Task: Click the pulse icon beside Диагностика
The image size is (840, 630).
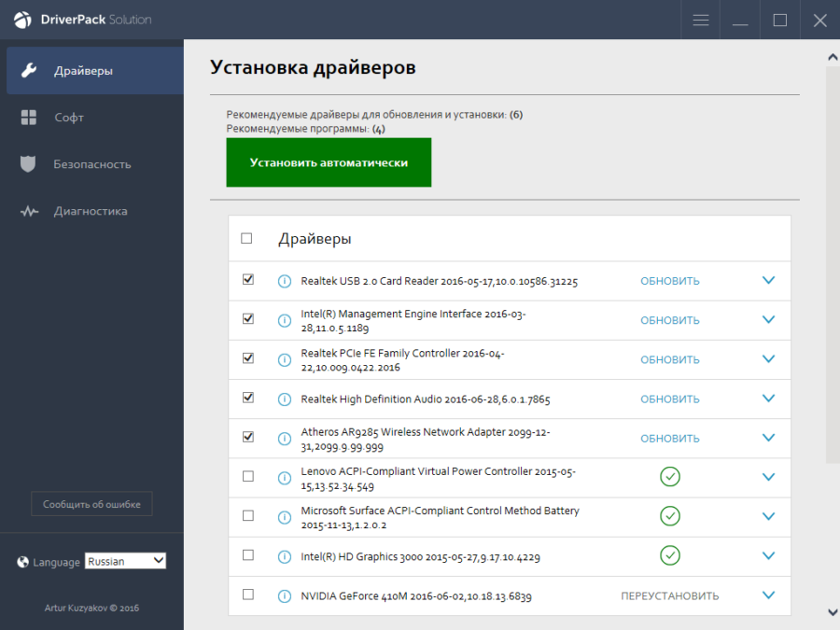Action: (x=29, y=211)
